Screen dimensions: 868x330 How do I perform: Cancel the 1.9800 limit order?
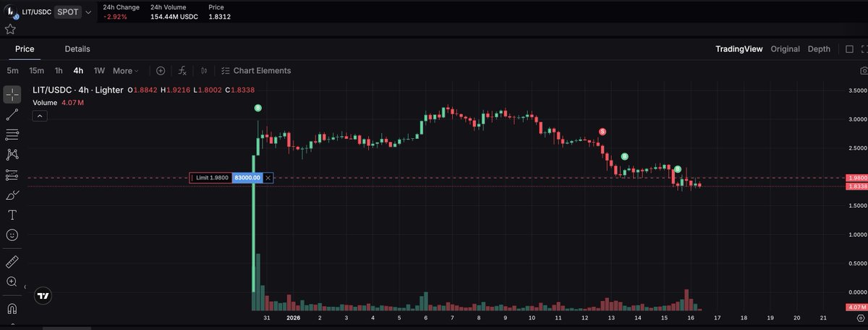click(x=268, y=177)
